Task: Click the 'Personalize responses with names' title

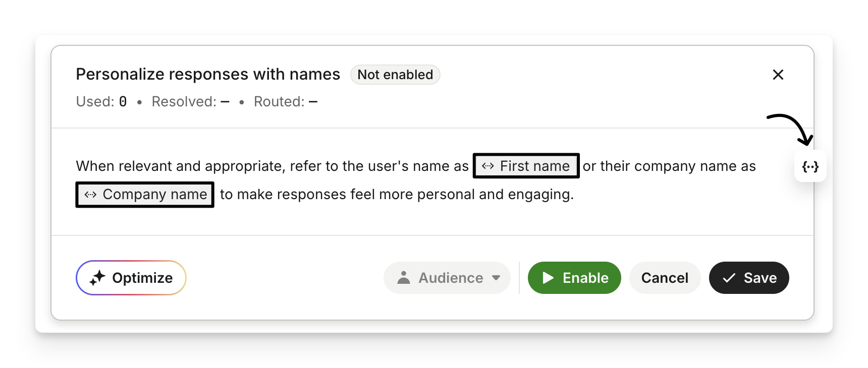Action: pos(208,74)
